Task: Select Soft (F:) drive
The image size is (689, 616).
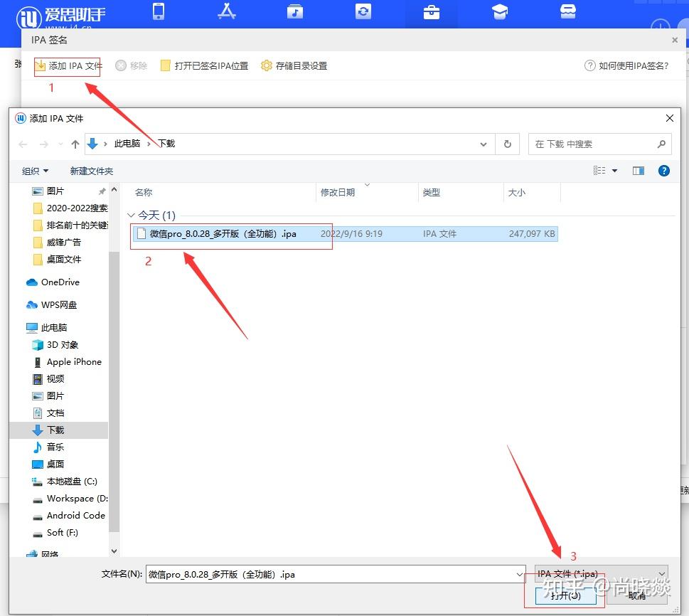Action: point(55,533)
